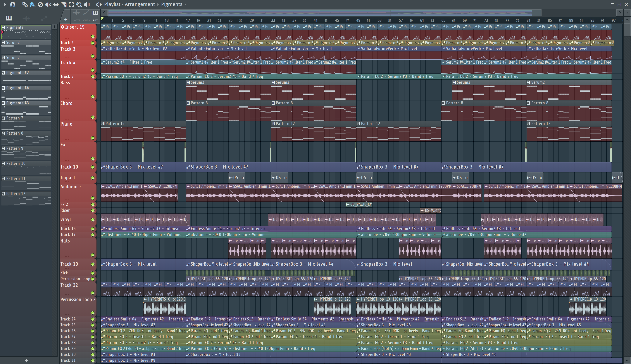Click the Pattern 10 icon in the picker
This screenshot has width=631, height=364.
tap(4, 164)
